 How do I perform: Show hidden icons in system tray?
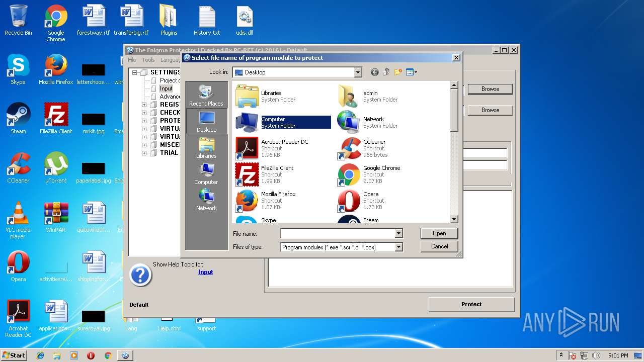click(x=561, y=355)
